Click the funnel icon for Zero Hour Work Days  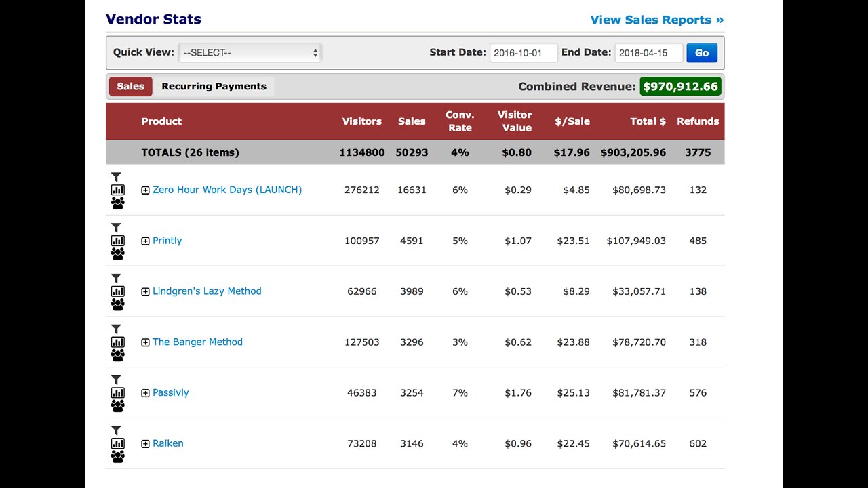(116, 178)
